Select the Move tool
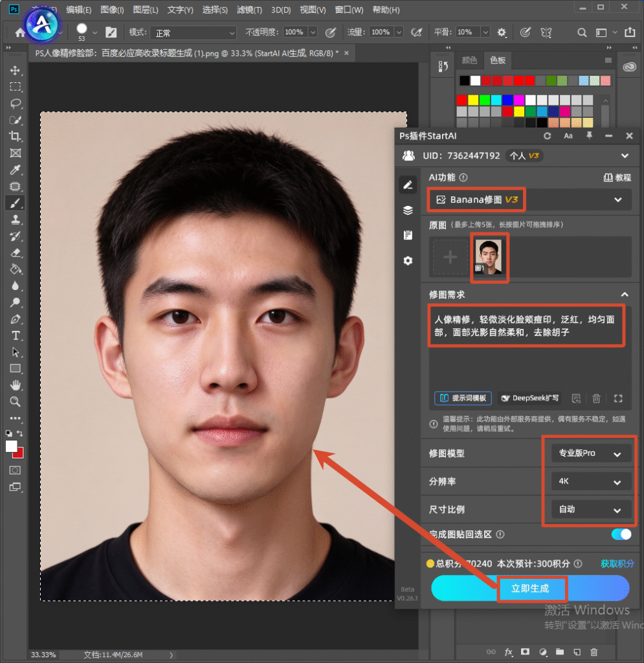Image resolution: width=644 pixels, height=663 pixels. point(16,70)
